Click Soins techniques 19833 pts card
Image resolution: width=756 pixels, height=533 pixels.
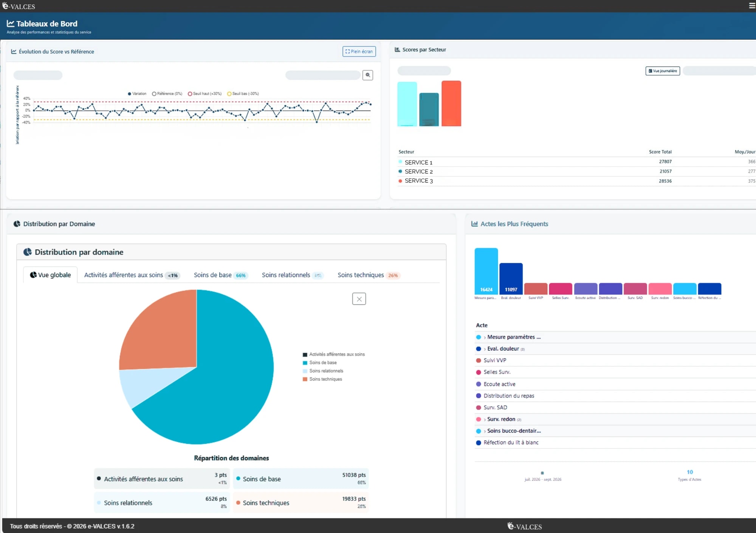(301, 503)
